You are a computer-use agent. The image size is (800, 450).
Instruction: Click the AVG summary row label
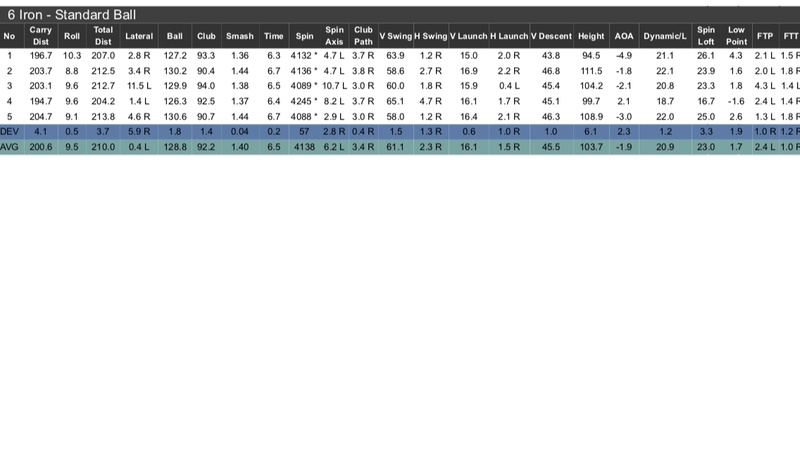(x=10, y=147)
